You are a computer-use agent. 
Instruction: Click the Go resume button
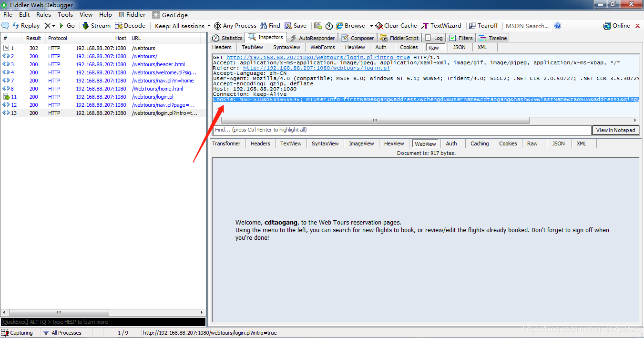point(67,26)
